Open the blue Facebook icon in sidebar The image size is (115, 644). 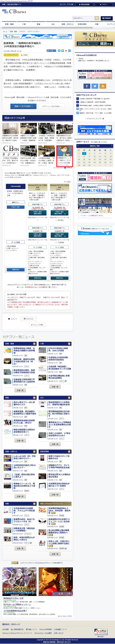click(87, 86)
